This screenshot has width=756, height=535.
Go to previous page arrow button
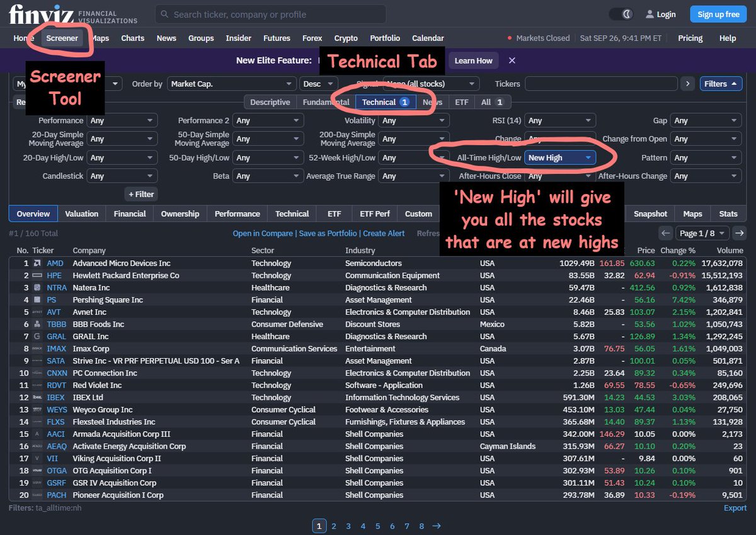[666, 233]
